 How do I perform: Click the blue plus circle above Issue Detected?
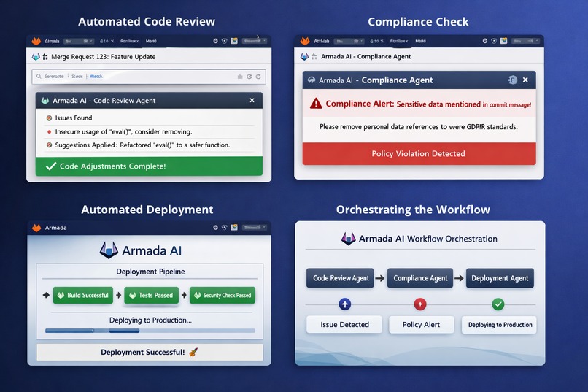(x=345, y=304)
